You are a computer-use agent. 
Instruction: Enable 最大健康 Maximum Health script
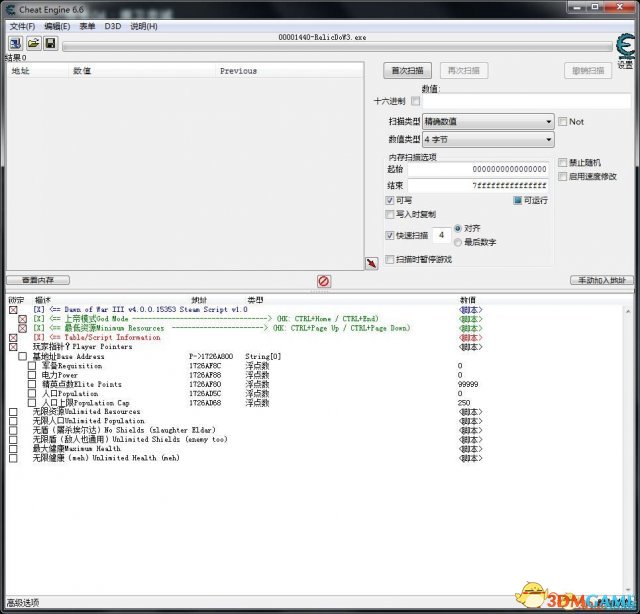click(13, 449)
